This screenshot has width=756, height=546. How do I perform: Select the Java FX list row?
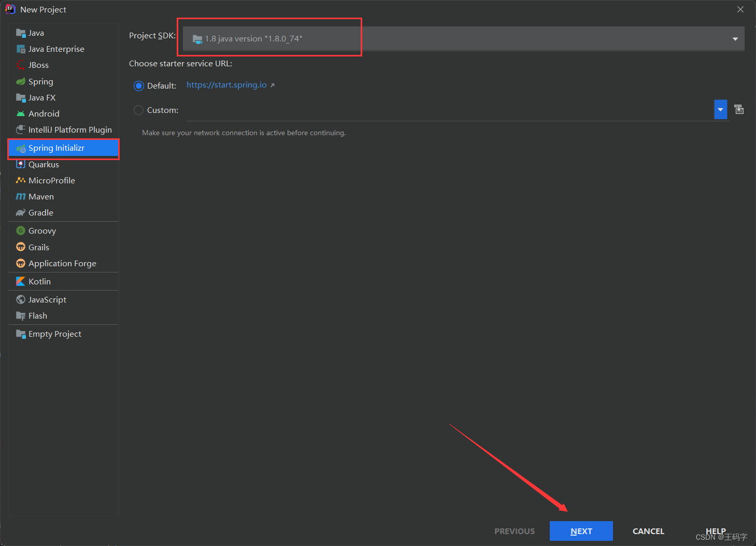click(63, 97)
